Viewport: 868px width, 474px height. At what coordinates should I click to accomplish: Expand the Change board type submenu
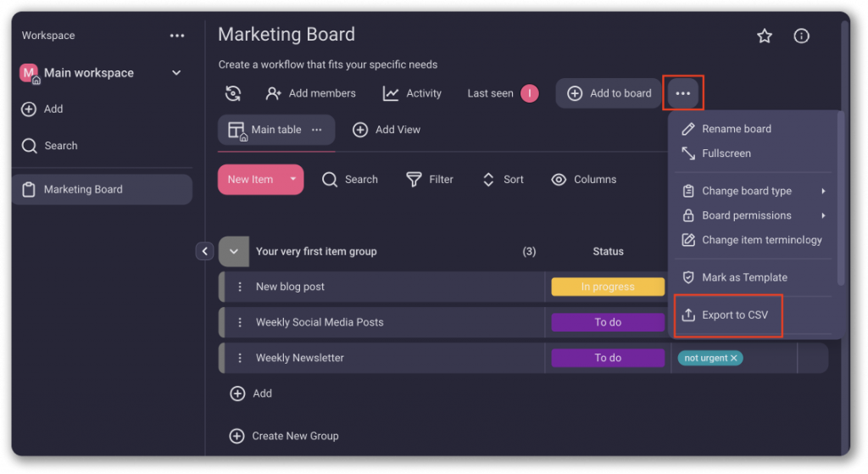point(823,191)
